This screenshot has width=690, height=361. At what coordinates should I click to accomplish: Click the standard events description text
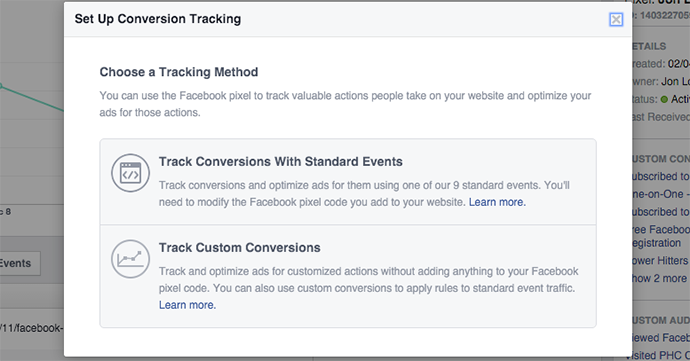364,194
